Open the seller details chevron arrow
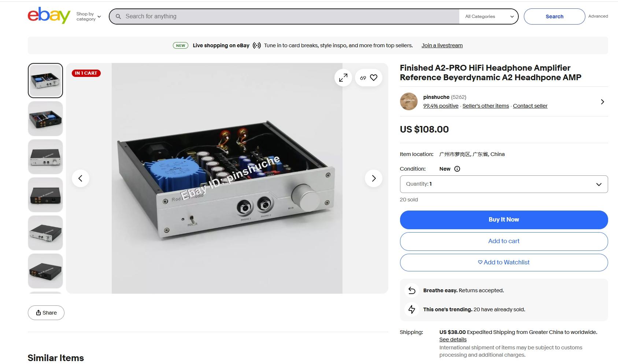 pos(602,102)
